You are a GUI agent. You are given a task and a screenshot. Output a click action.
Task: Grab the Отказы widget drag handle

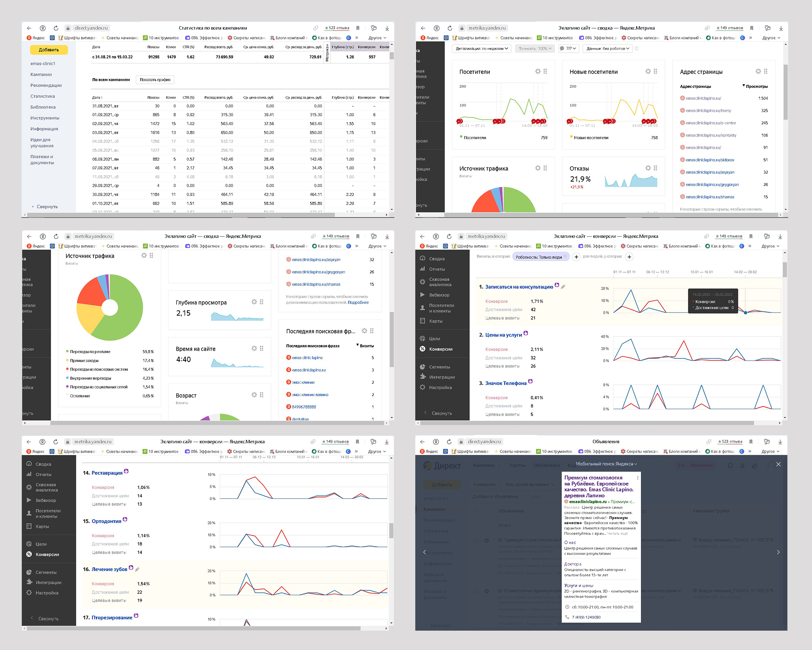pos(655,168)
